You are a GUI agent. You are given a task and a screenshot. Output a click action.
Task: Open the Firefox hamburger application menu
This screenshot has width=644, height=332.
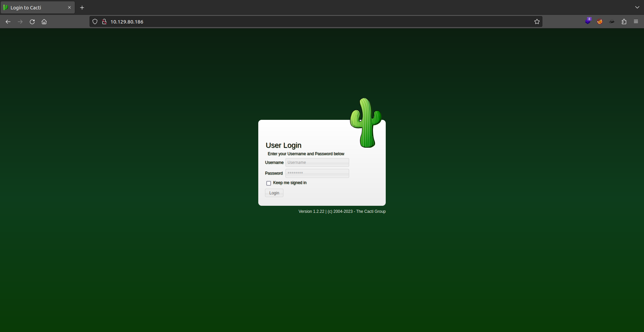pyautogui.click(x=636, y=21)
